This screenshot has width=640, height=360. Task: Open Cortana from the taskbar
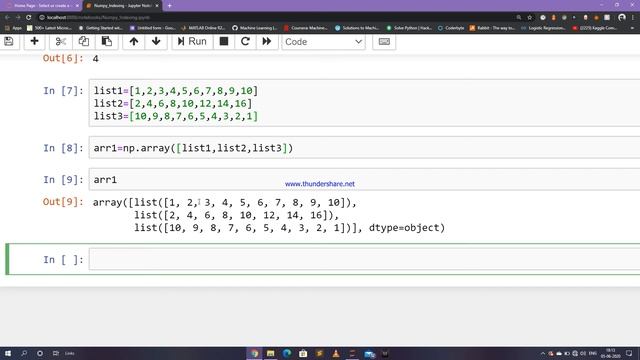[x=40, y=353]
